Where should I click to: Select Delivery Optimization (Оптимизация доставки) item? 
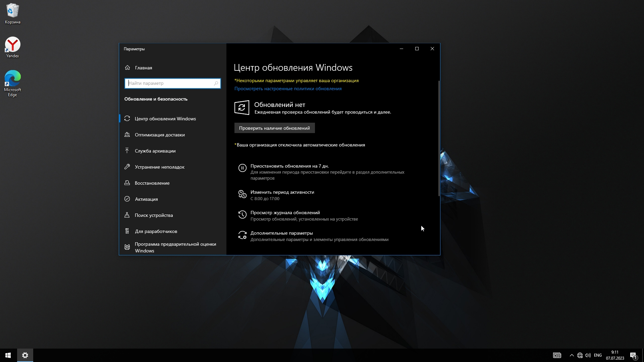(x=160, y=135)
